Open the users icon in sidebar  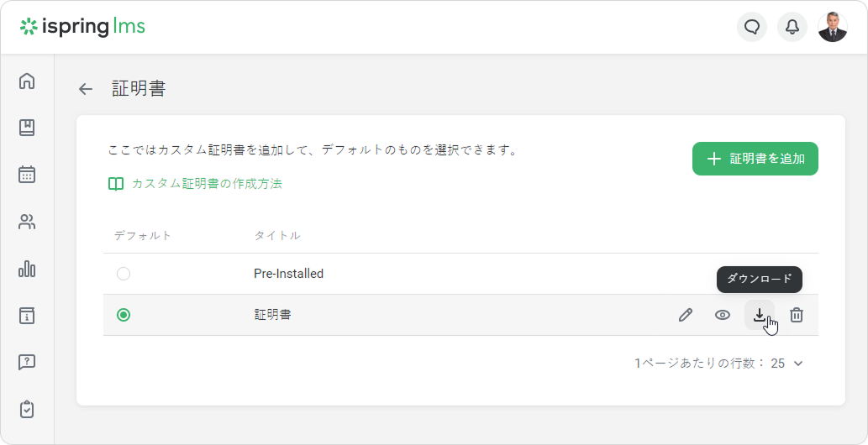pyautogui.click(x=27, y=222)
